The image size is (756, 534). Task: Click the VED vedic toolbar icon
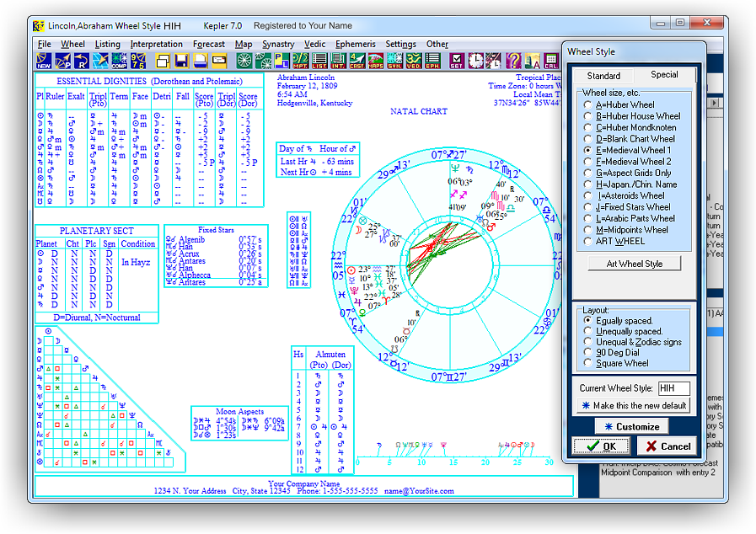click(413, 61)
